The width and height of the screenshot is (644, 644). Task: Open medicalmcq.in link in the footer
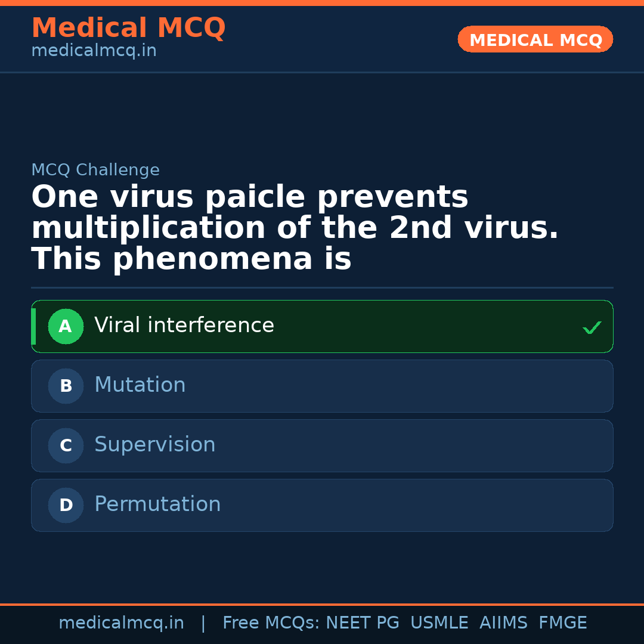point(121,623)
